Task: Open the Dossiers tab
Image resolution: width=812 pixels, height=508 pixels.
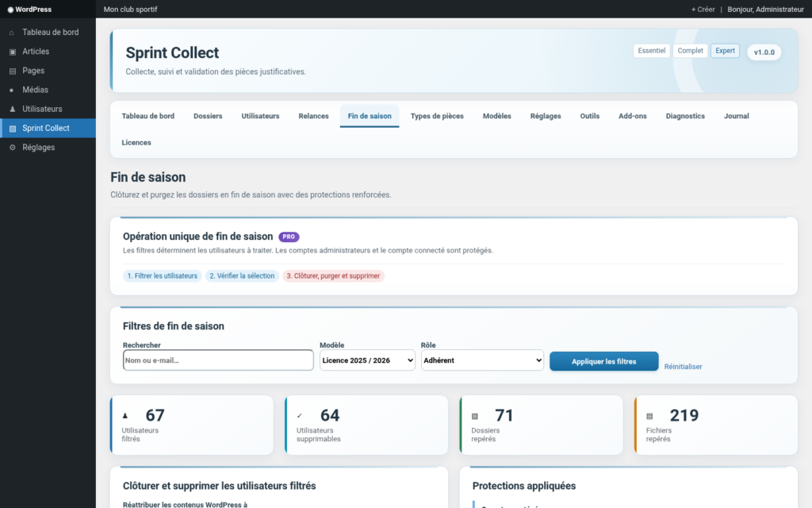Action: pos(208,116)
